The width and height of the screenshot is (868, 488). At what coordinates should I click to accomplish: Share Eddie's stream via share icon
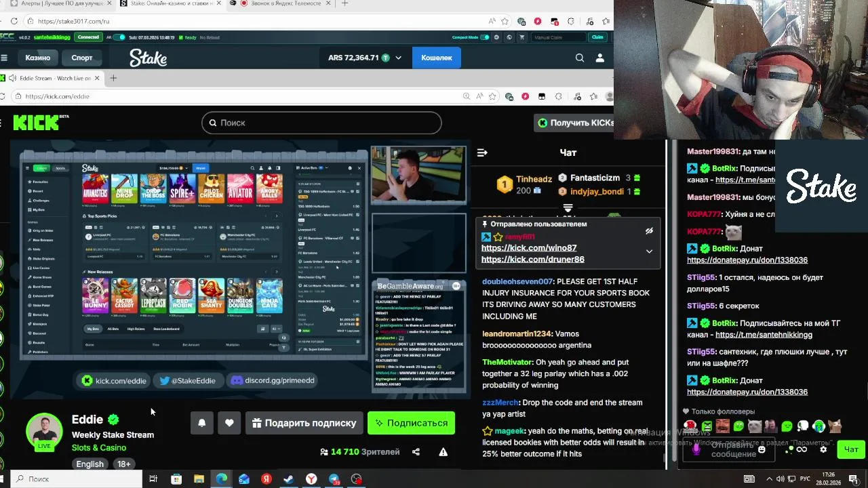pos(416,452)
